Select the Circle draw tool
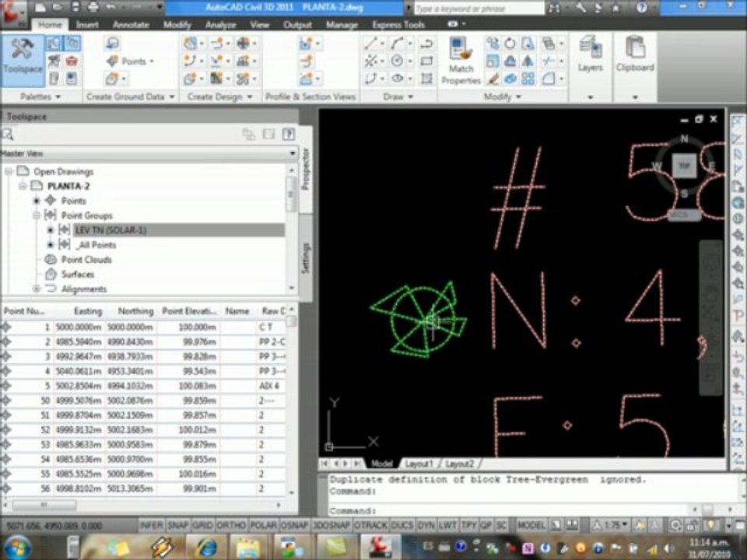 coord(397,61)
